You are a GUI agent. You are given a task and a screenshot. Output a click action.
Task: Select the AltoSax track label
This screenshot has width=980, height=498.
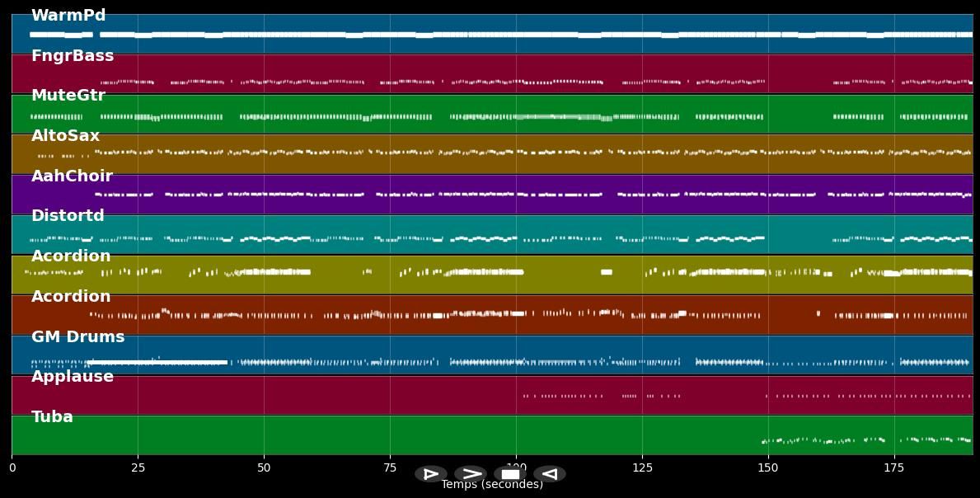[66, 135]
